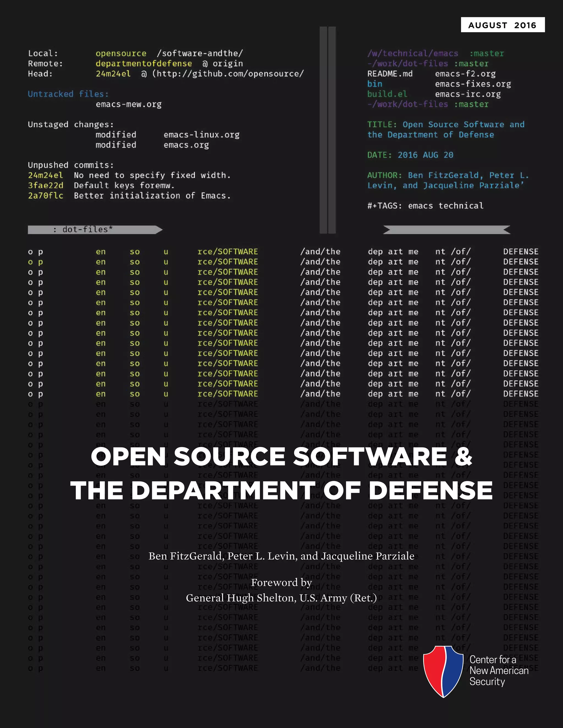This screenshot has width=563, height=728.
Task: Click the /w/technical/emacs path header
Action: [x=413, y=53]
